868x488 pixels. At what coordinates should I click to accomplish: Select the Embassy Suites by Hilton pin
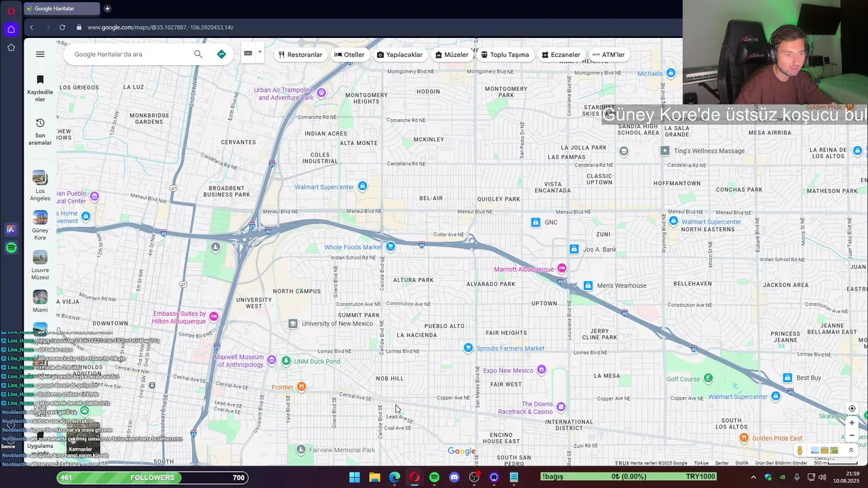214,317
